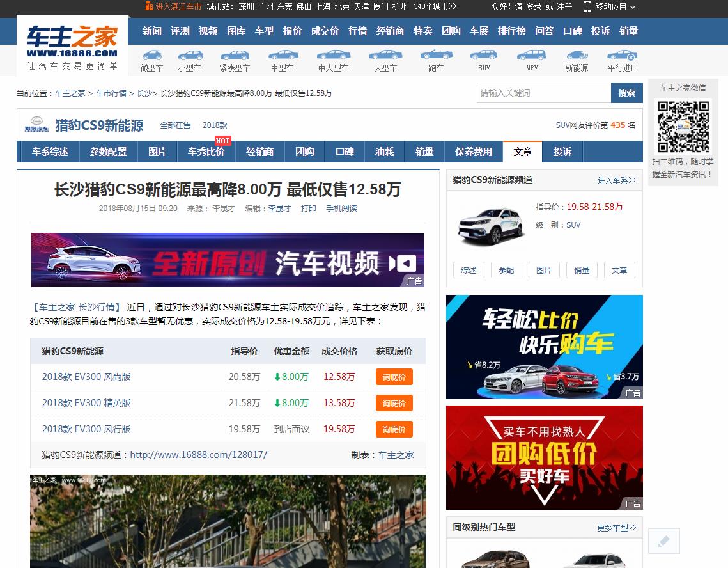Click the 车市行情 breadcrumb link
The image size is (728, 568).
(111, 93)
